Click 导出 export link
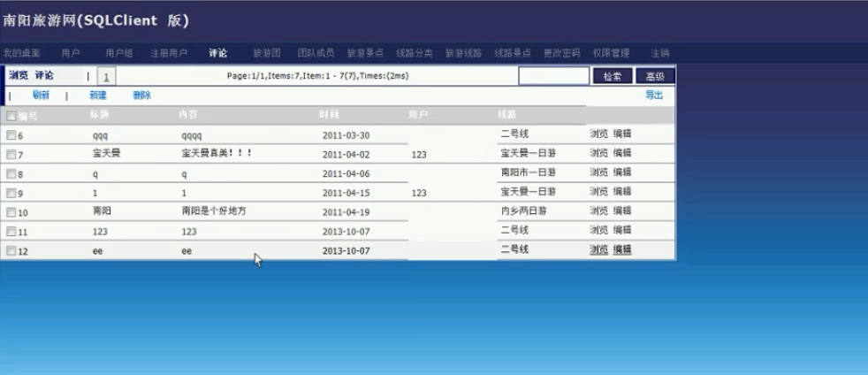868x375 pixels. click(x=654, y=96)
